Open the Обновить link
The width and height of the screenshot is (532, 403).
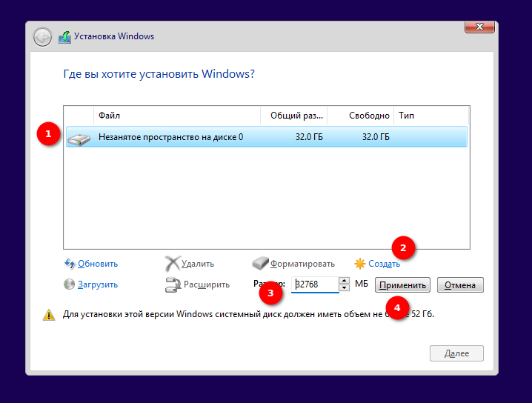98,264
